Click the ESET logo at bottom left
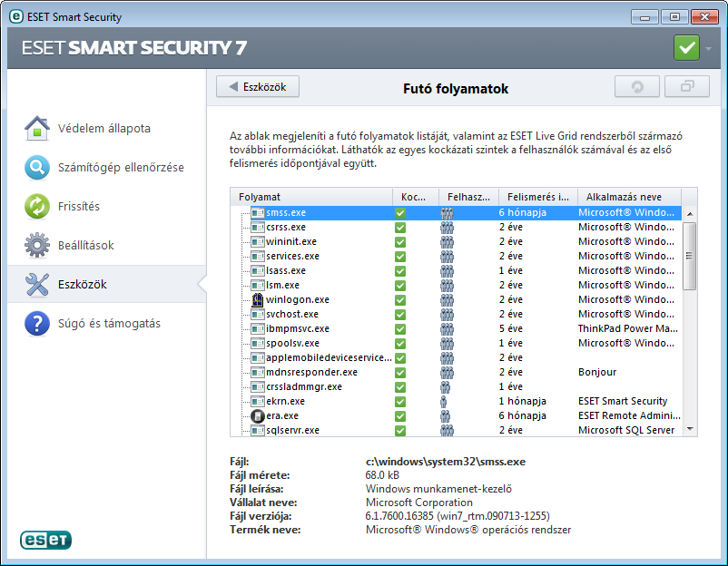This screenshot has height=566, width=728. point(45,540)
